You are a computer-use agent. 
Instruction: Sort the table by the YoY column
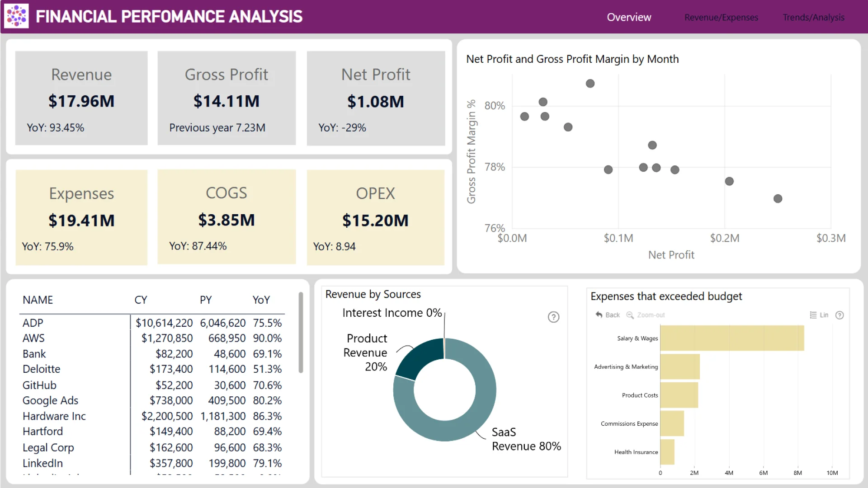click(261, 300)
